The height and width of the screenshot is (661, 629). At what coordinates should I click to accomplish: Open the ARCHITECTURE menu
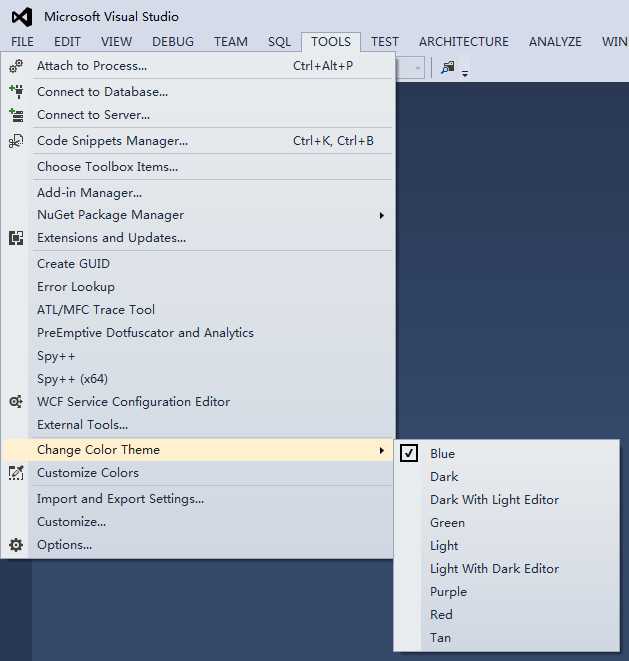point(463,42)
